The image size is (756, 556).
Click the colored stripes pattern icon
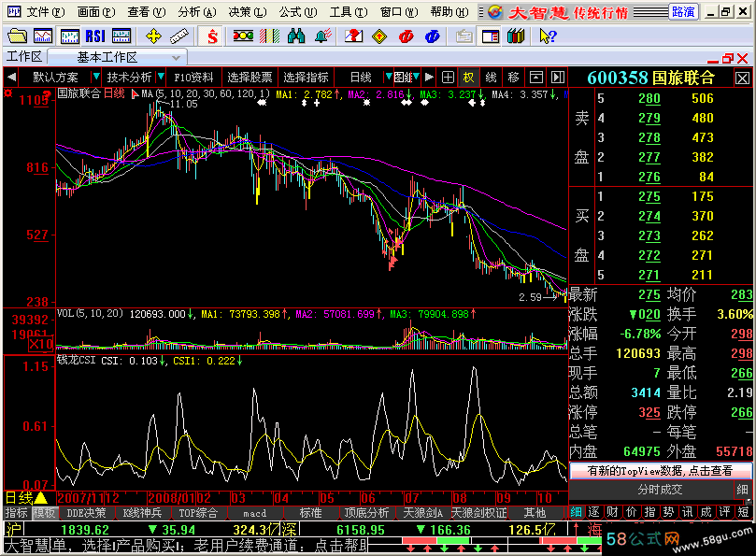coord(269,36)
